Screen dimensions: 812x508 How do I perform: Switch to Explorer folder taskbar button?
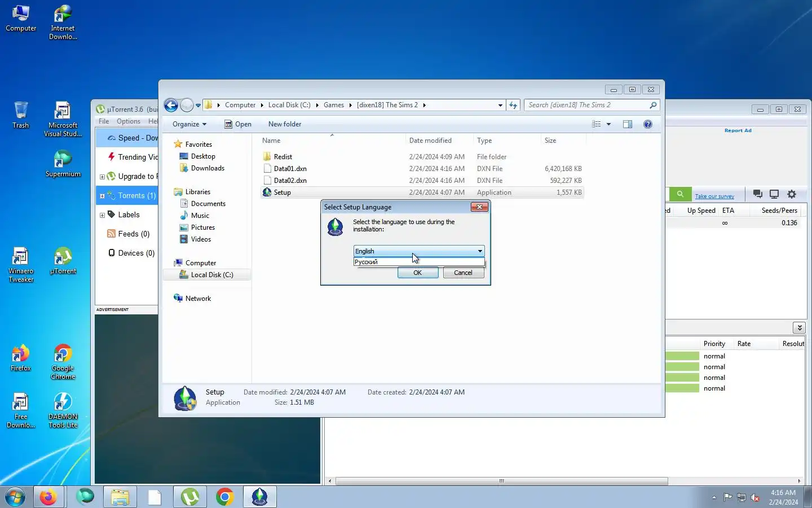[120, 497]
